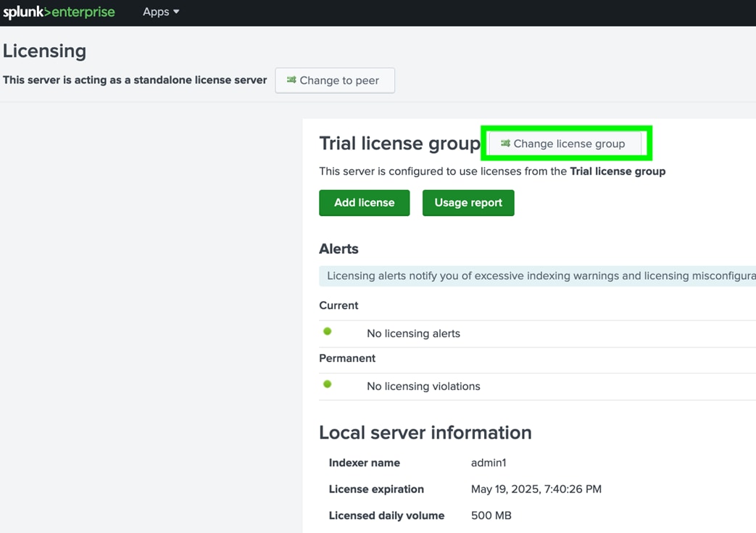This screenshot has height=533, width=756.
Task: Click the green dot beside No licensing alerts
Action: coord(328,331)
